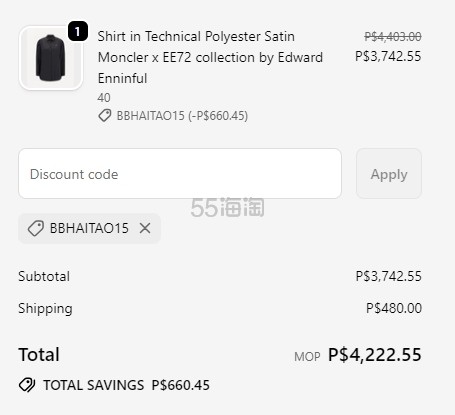Click the Discount code input field

(x=180, y=174)
